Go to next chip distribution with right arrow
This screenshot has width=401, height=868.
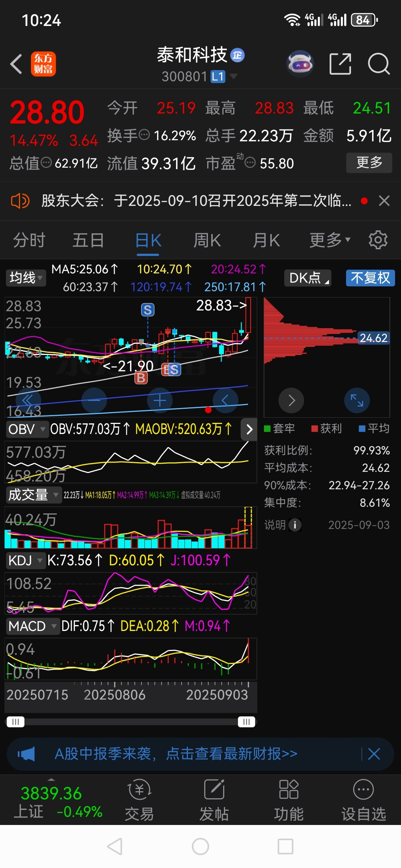291,400
